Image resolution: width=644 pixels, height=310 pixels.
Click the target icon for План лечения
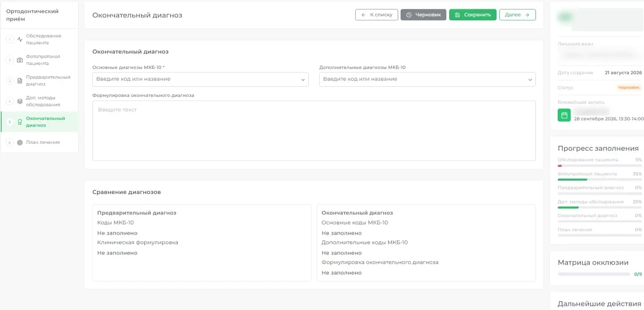tap(20, 142)
